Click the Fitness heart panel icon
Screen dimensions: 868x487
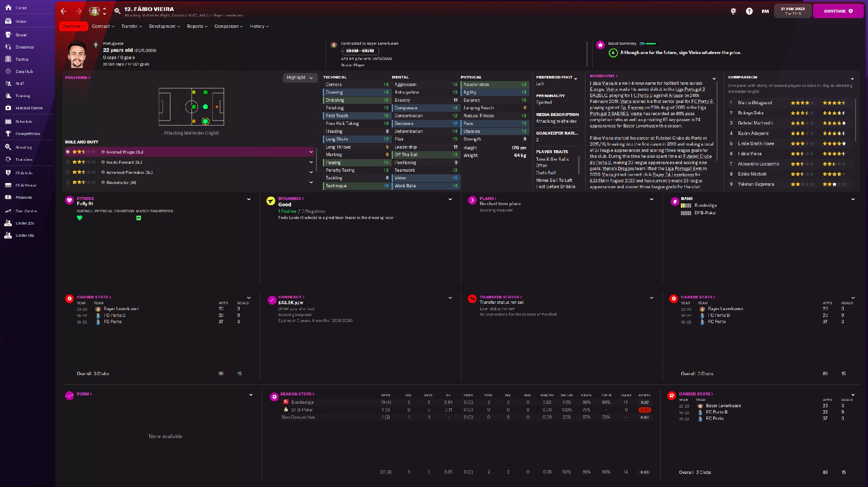click(x=70, y=200)
